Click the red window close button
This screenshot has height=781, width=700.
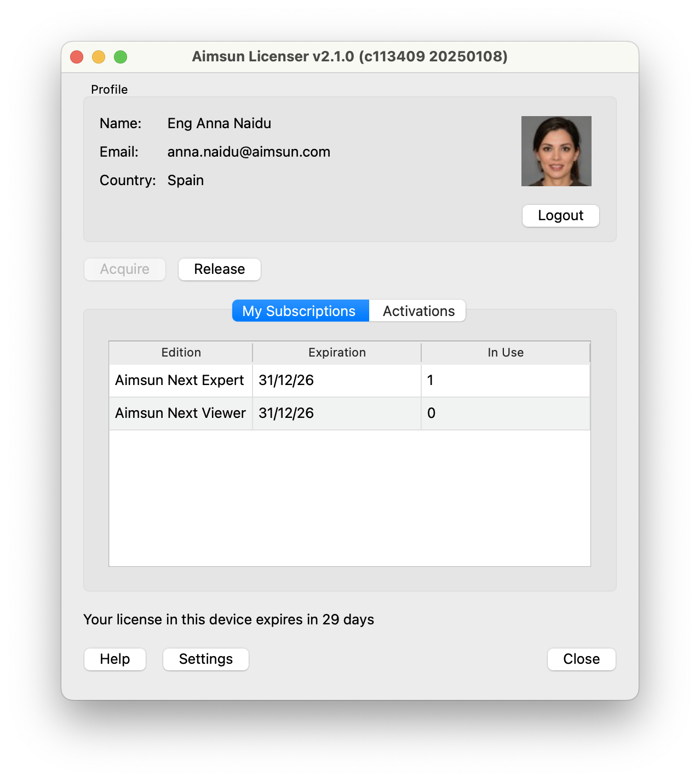[77, 57]
